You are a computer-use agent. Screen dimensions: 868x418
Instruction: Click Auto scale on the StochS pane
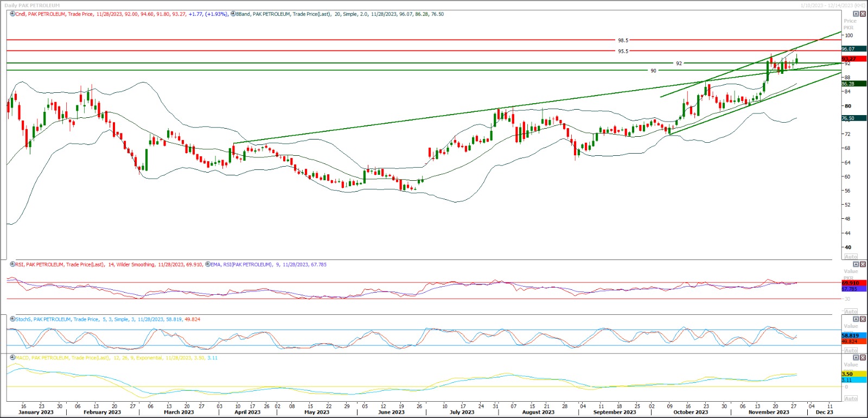(851, 350)
